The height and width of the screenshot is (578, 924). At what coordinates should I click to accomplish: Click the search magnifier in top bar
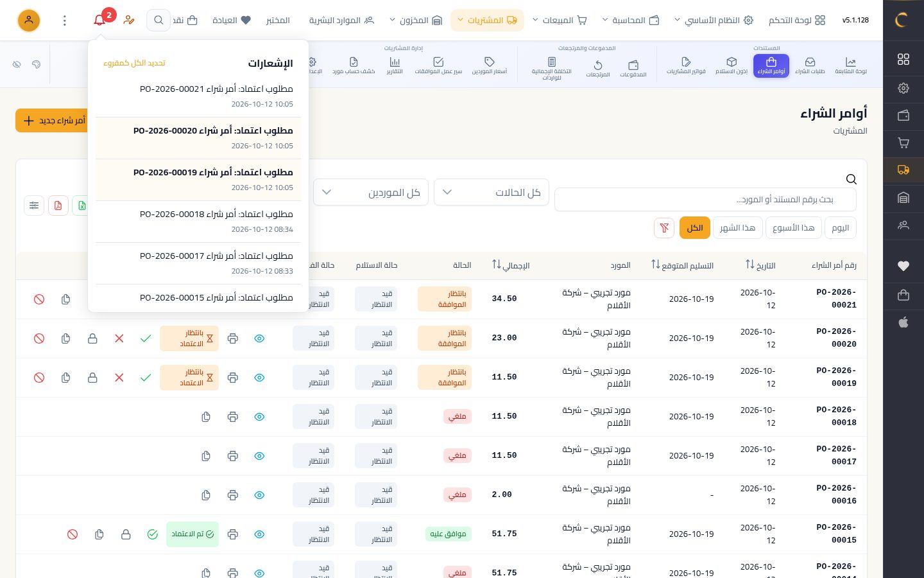tap(158, 21)
